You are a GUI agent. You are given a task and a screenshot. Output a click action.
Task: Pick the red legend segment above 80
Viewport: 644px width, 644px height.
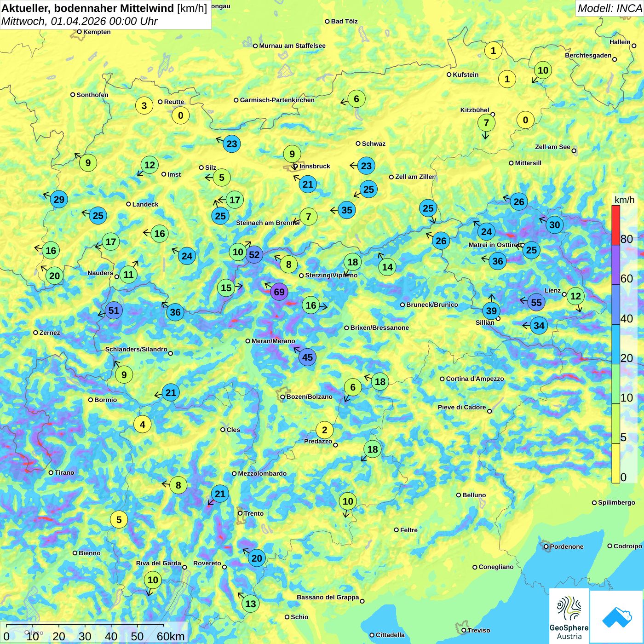615,225
